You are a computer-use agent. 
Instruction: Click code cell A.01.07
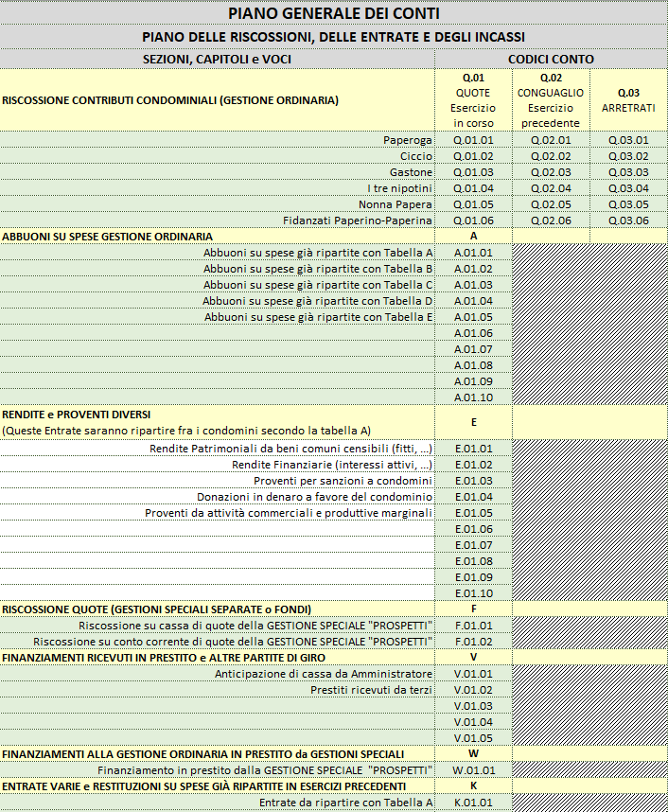(x=473, y=348)
